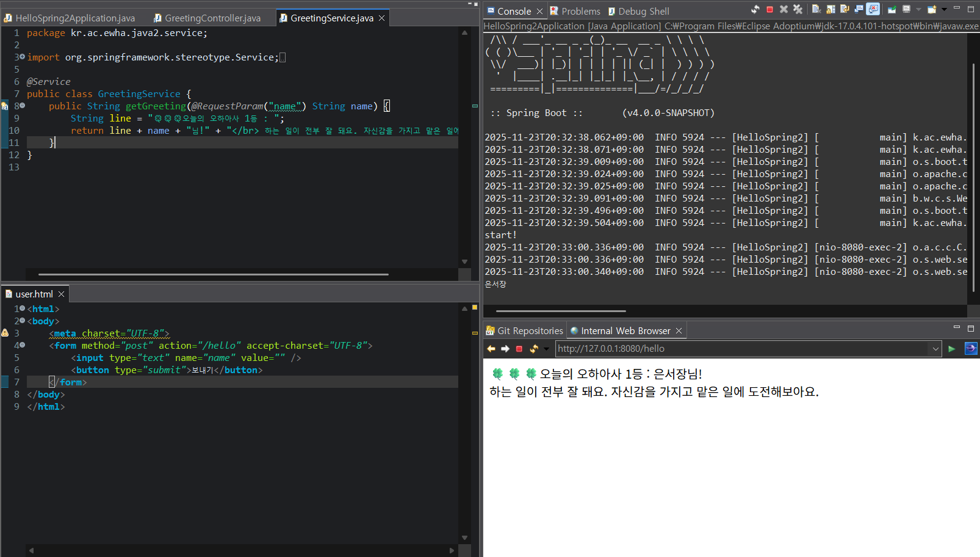Toggle Scroll Lock in Console
Screen dimensions: 980x557
pyautogui.click(x=830, y=9)
